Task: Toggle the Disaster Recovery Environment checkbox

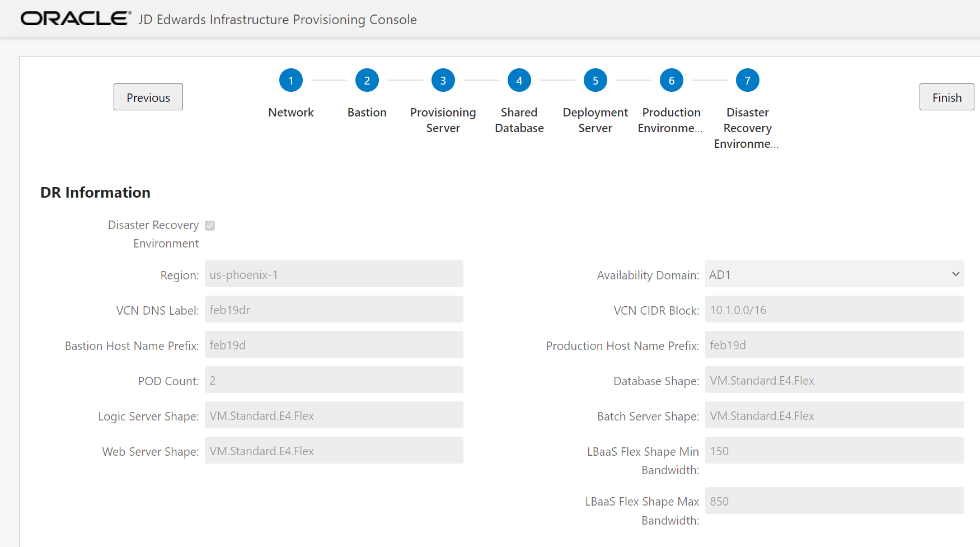Action: point(210,225)
